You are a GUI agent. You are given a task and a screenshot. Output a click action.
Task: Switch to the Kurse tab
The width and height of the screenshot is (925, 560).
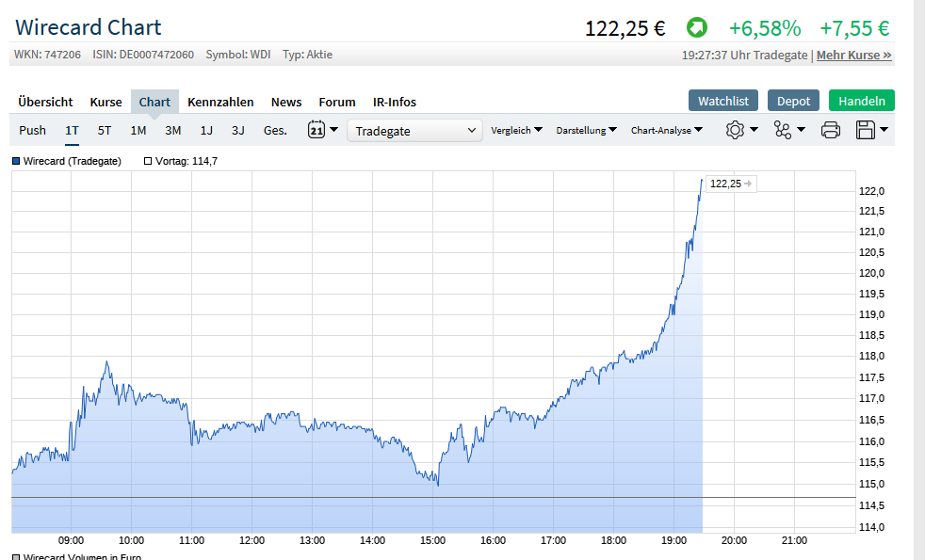pos(106,102)
